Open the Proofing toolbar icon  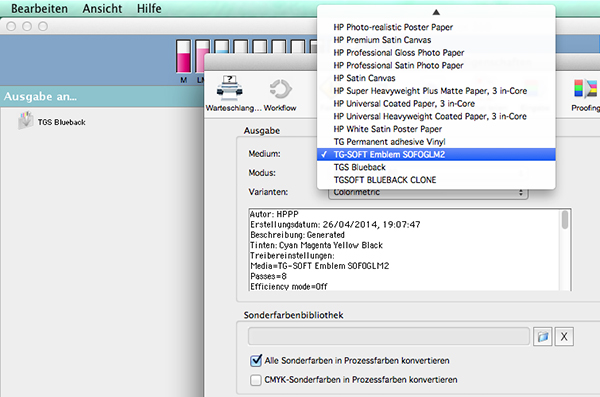(x=585, y=89)
